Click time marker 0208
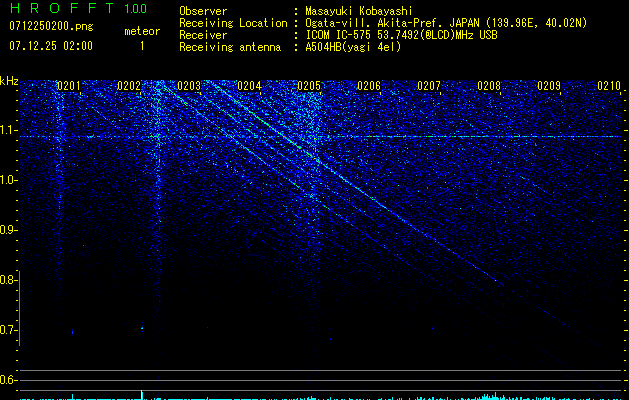This screenshot has width=629, height=400. 489,86
